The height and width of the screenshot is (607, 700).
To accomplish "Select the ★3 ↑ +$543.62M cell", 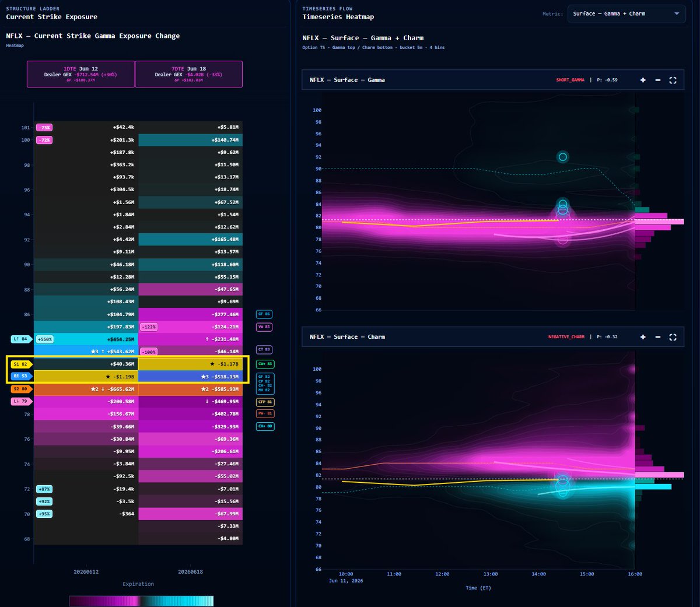I will [x=86, y=352].
